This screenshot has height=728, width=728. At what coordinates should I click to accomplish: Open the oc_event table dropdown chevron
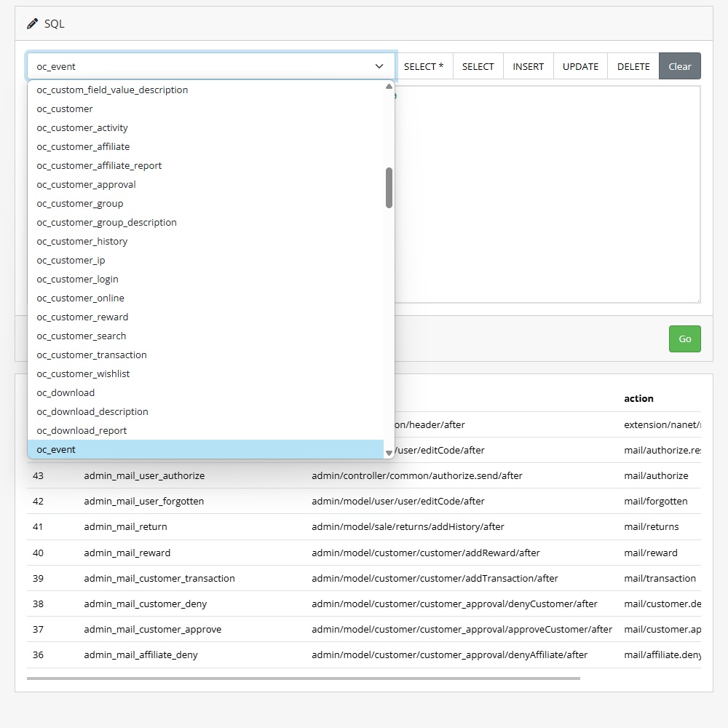point(379,66)
